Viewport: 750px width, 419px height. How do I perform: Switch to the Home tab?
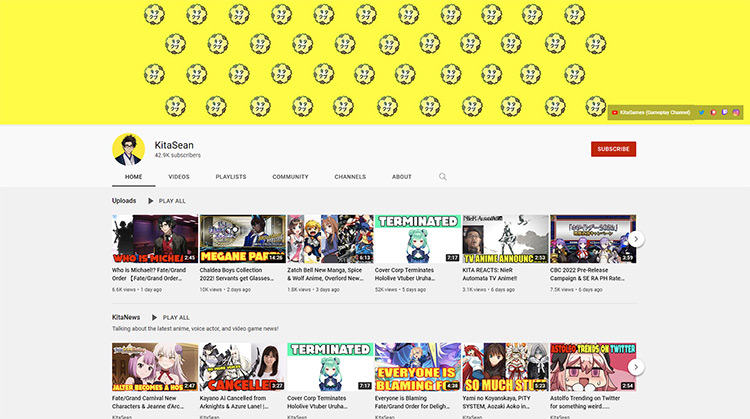pyautogui.click(x=133, y=176)
